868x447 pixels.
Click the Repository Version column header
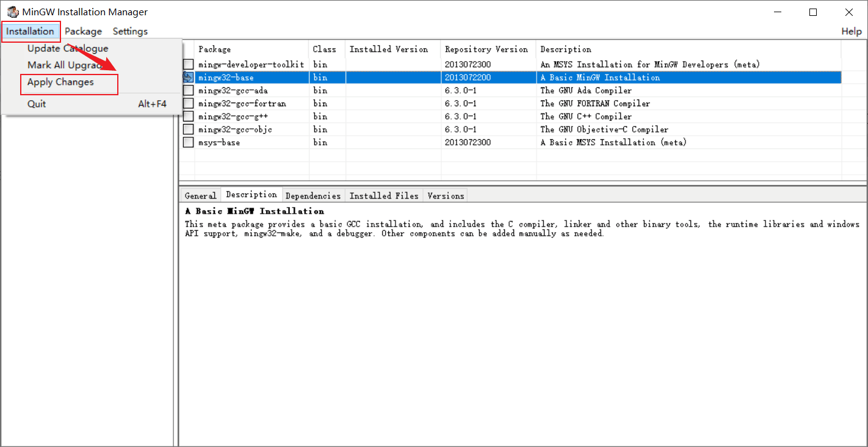click(x=488, y=49)
